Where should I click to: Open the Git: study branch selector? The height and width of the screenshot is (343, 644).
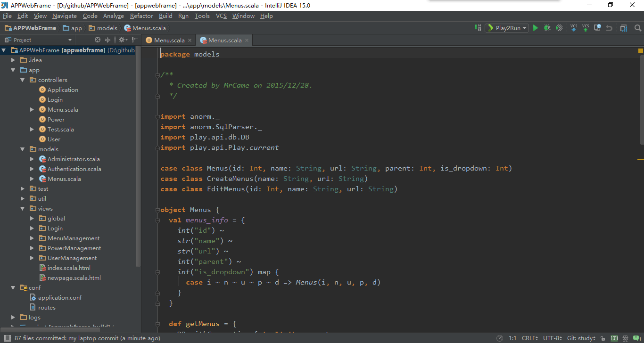click(581, 338)
